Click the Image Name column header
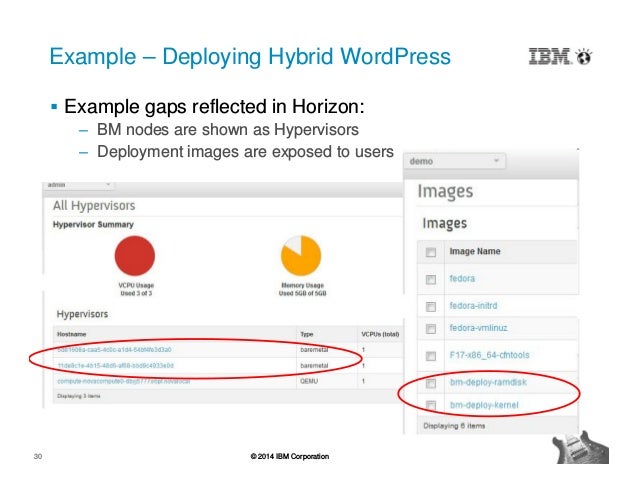Image resolution: width=638 pixels, height=493 pixels. click(475, 251)
